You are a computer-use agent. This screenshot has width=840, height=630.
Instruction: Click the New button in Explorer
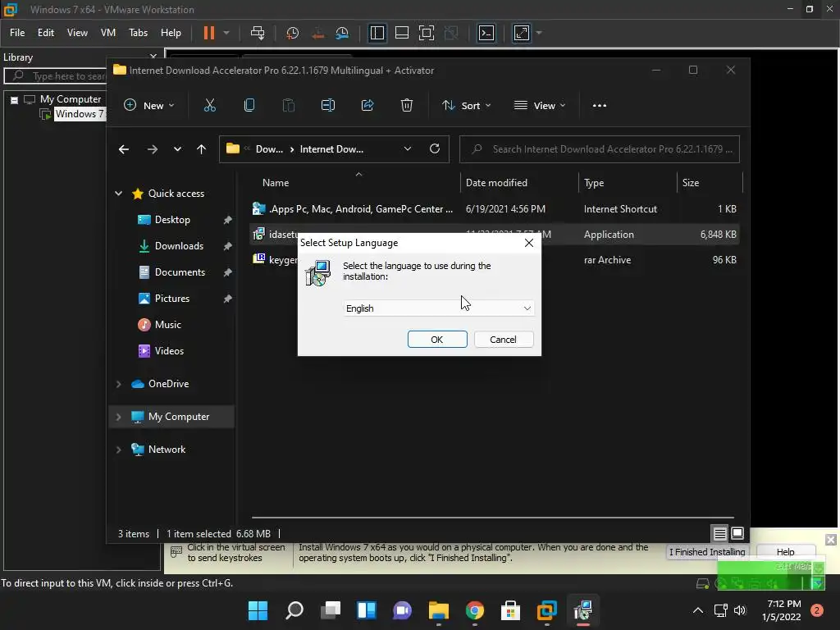click(149, 106)
